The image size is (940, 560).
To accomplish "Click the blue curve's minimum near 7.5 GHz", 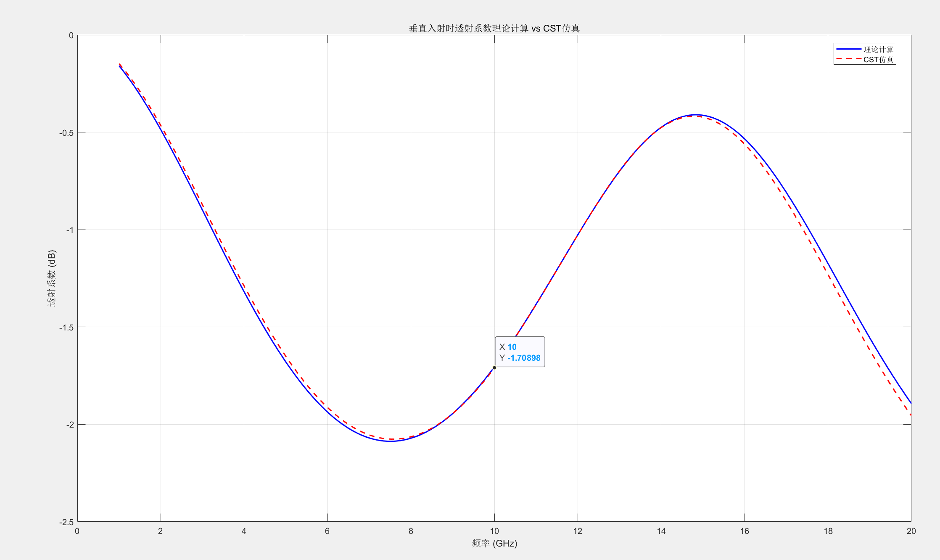I will coord(391,441).
